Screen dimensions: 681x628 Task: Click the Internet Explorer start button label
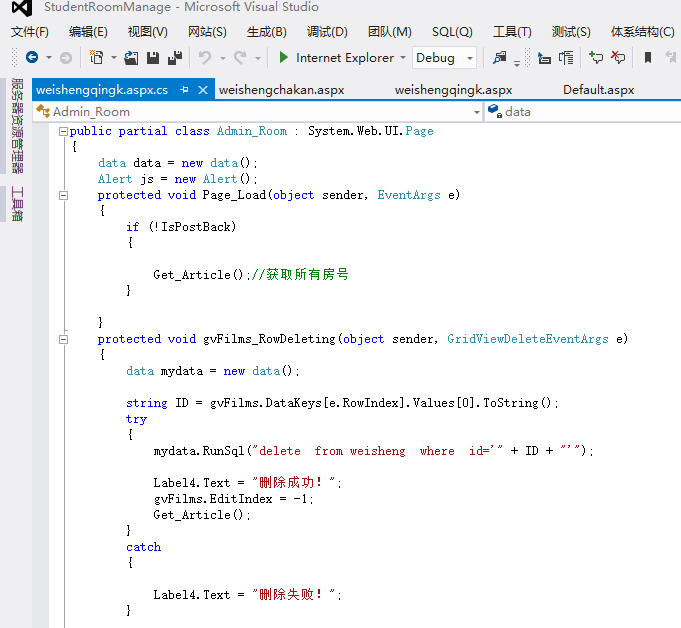click(345, 58)
